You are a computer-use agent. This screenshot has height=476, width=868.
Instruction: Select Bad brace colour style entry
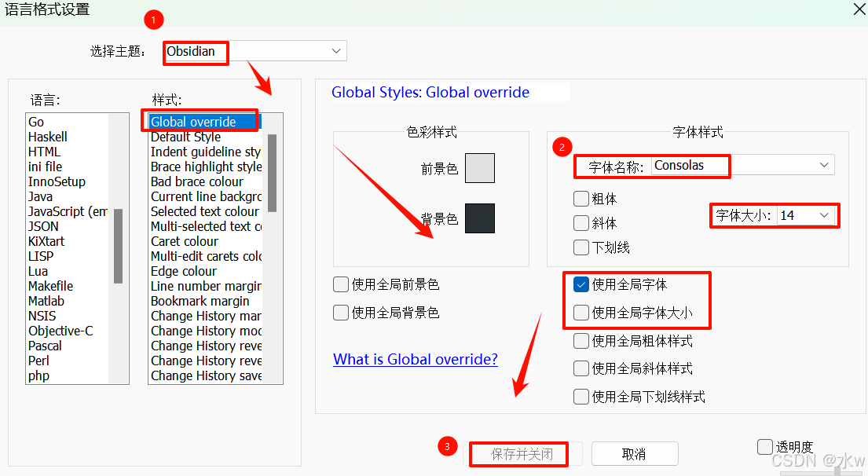pos(205,181)
